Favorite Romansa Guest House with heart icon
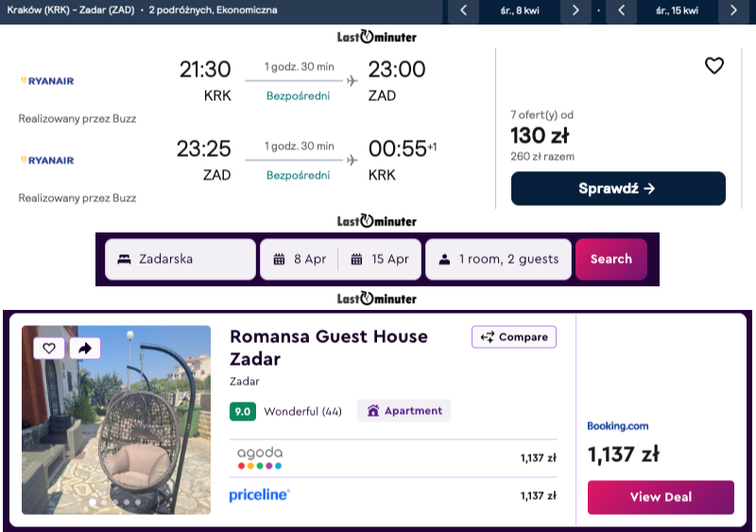Image resolution: width=756 pixels, height=532 pixels. pos(49,349)
